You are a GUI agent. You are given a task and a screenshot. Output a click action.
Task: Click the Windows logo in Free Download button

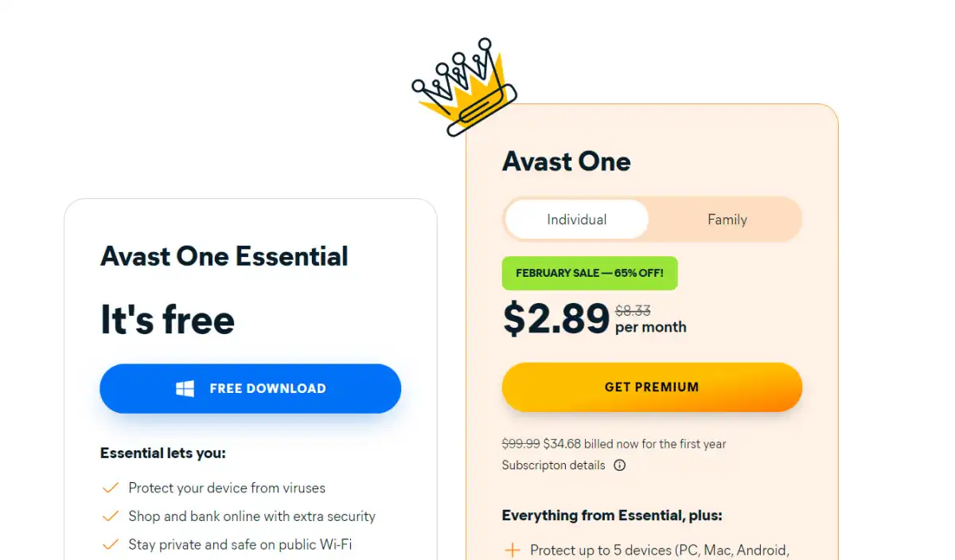tap(185, 388)
